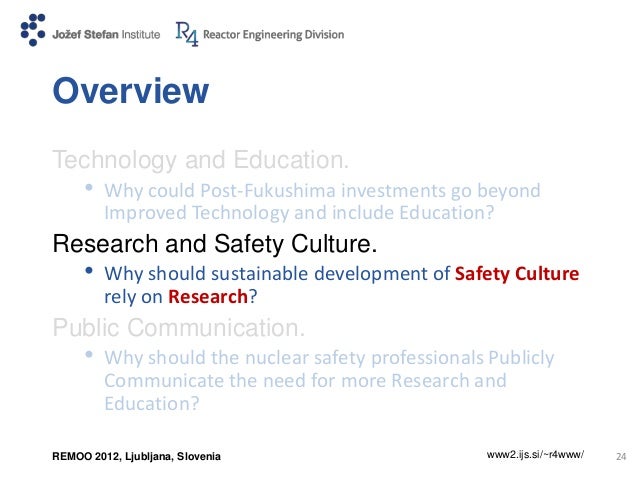Click the red 'Research' word
The height and width of the screenshot is (479, 638).
[208, 296]
